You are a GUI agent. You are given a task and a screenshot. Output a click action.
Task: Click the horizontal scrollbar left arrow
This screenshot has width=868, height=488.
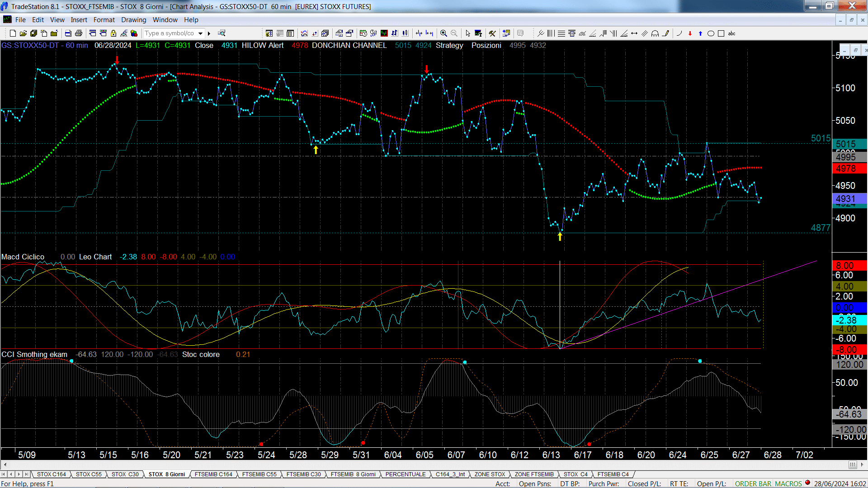[x=5, y=465]
